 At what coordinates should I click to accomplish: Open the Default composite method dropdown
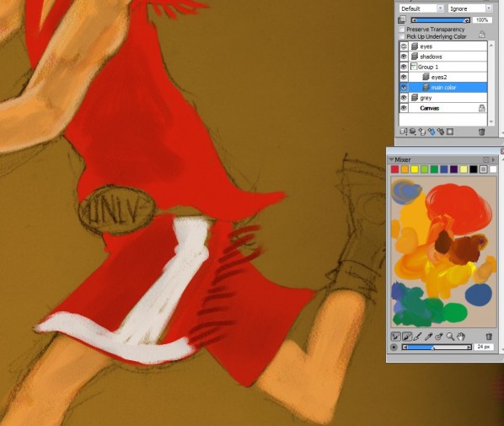pyautogui.click(x=421, y=8)
